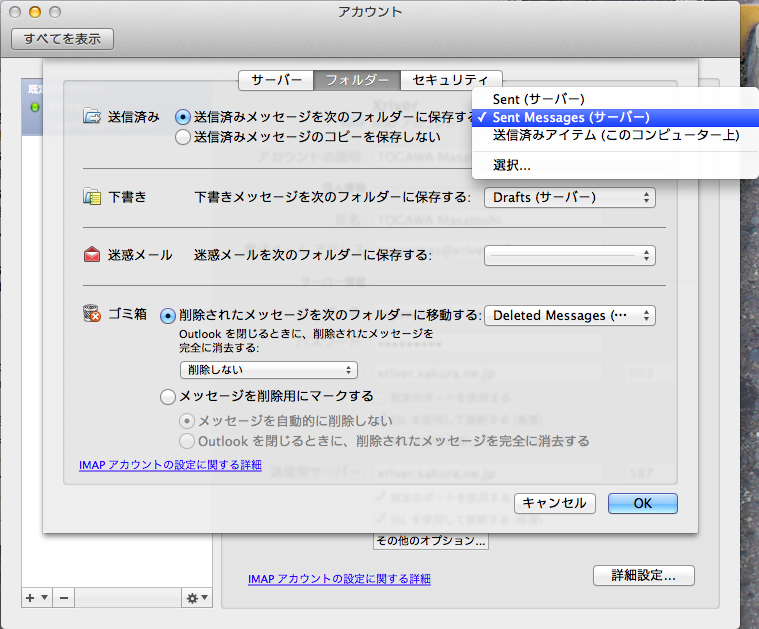Click the plus icon to add account
759x629 pixels.
click(x=31, y=597)
